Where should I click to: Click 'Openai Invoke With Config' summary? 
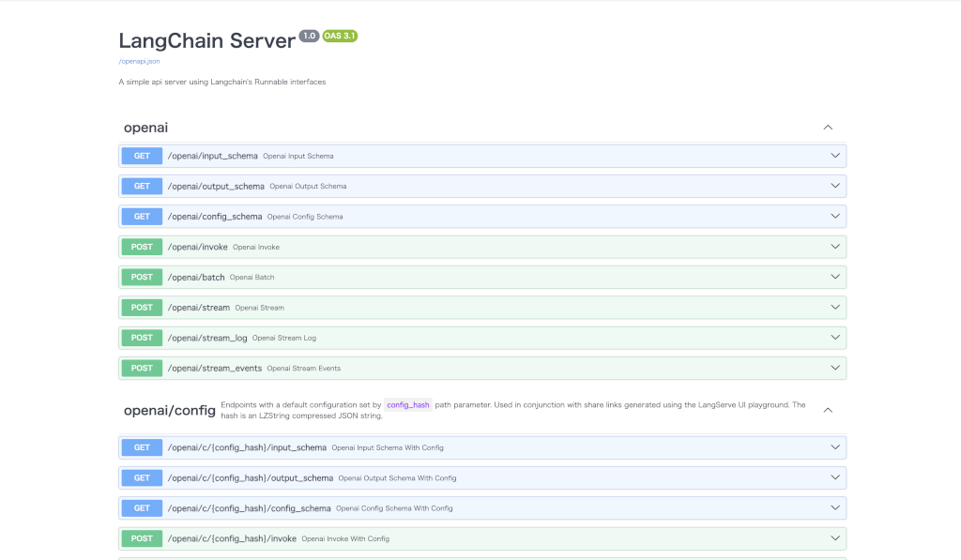345,538
